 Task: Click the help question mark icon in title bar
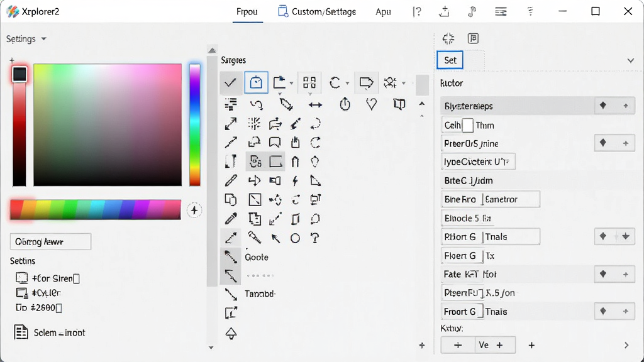pyautogui.click(x=417, y=11)
